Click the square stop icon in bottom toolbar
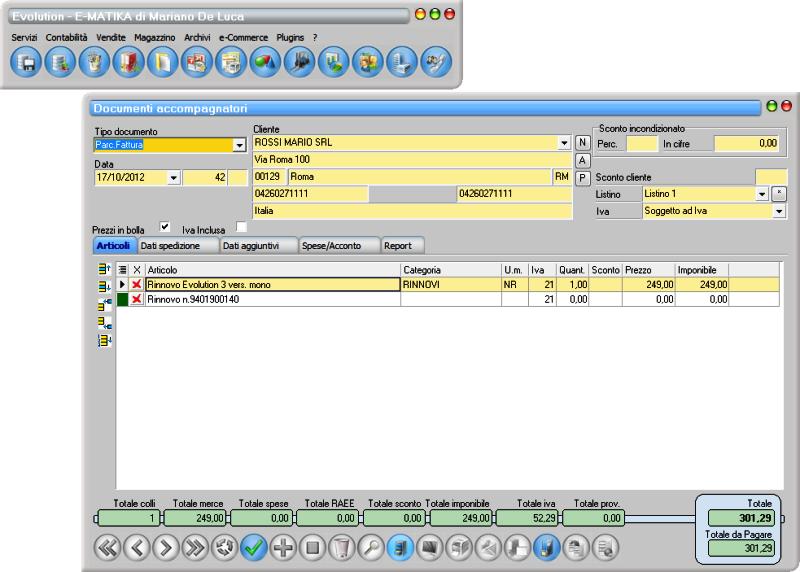This screenshot has height=572, width=800. 312,548
